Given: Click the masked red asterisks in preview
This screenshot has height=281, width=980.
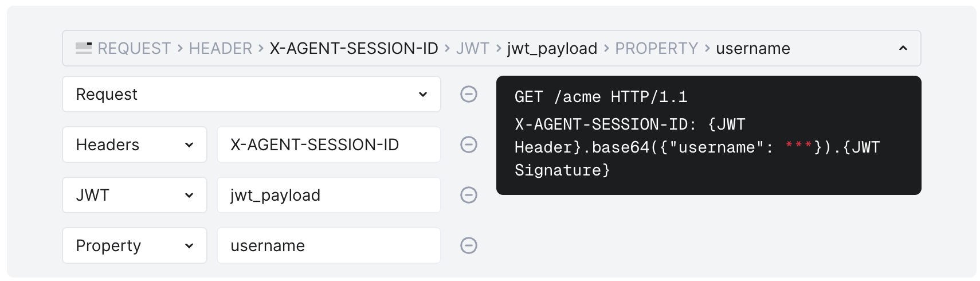Looking at the screenshot, I should [x=798, y=146].
